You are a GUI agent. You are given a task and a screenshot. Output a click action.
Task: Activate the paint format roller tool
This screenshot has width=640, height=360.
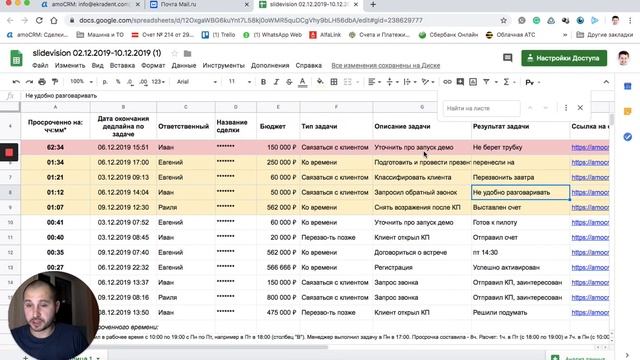[55, 82]
